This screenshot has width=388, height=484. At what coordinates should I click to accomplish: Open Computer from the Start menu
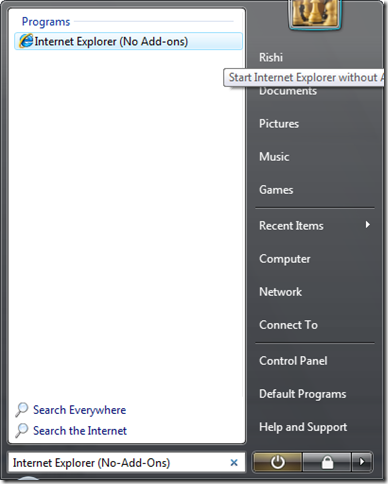point(285,259)
